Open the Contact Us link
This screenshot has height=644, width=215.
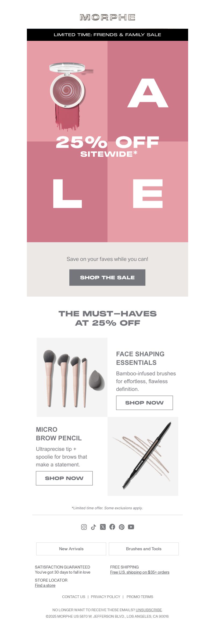tap(74, 597)
